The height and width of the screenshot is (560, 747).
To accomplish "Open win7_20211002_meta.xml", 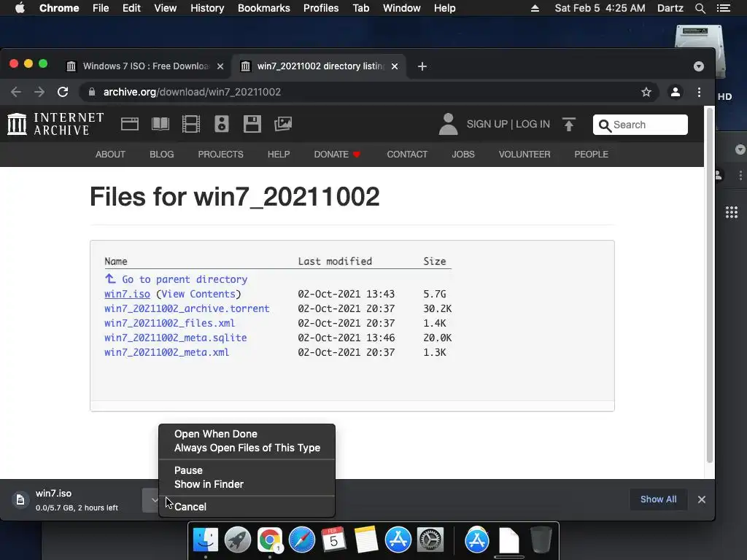I will [167, 352].
